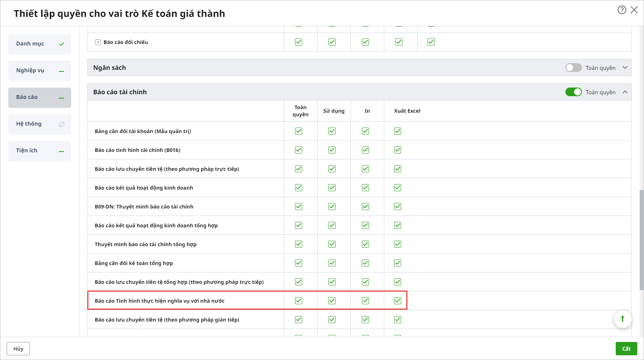Uncheck Sử dụng for B09-DN Thuyết minh báo cáo

(332, 206)
